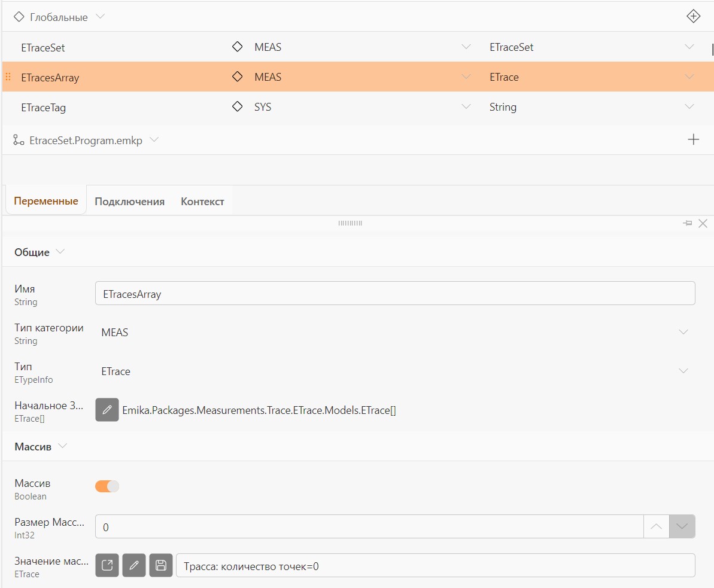Switch to the Подключения tab
Image resolution: width=714 pixels, height=588 pixels.
129,201
